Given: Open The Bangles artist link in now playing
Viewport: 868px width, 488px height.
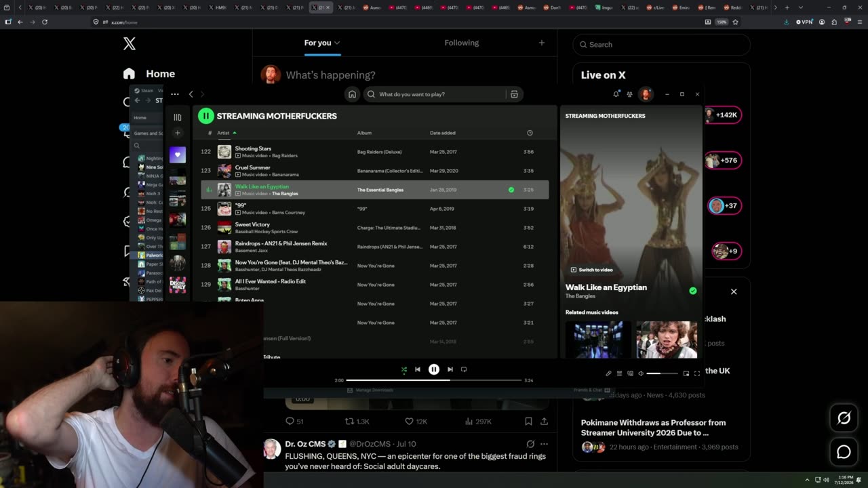Looking at the screenshot, I should pyautogui.click(x=580, y=296).
